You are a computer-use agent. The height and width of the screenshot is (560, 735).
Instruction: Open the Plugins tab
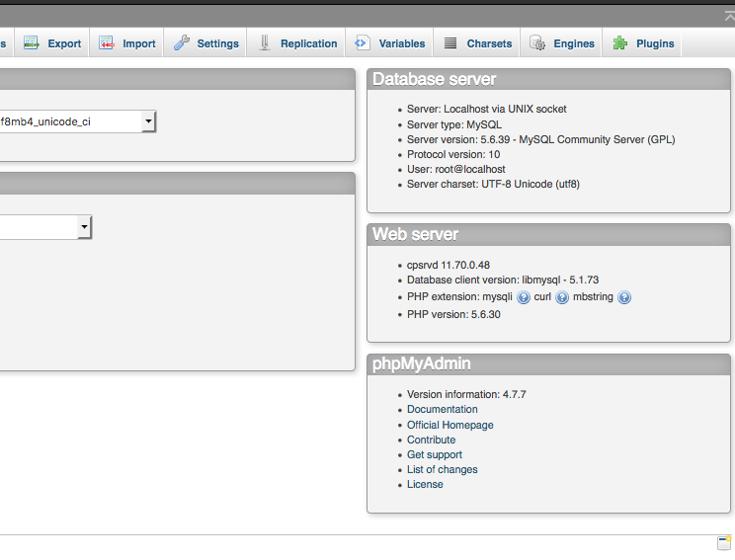click(x=642, y=43)
